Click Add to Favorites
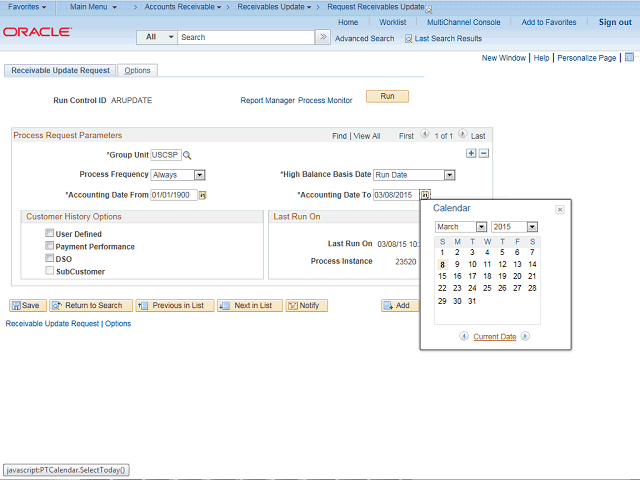This screenshot has height=480, width=640. (549, 22)
